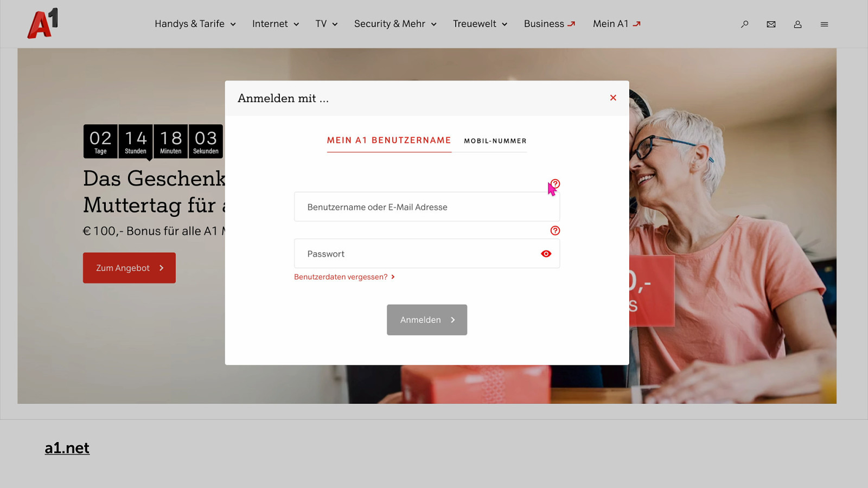The image size is (868, 488).
Task: Click Benutzerdaten vergessen link
Action: click(x=344, y=277)
